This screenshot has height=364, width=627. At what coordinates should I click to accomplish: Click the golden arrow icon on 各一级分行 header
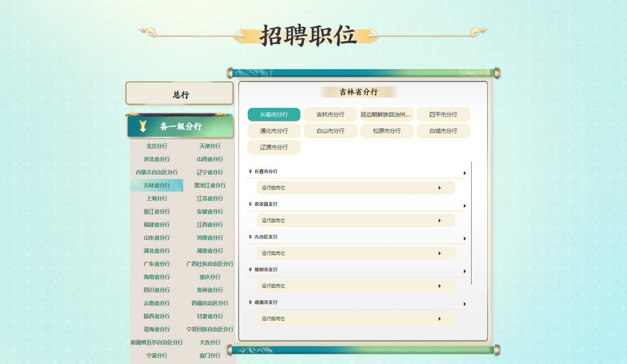[x=143, y=126]
